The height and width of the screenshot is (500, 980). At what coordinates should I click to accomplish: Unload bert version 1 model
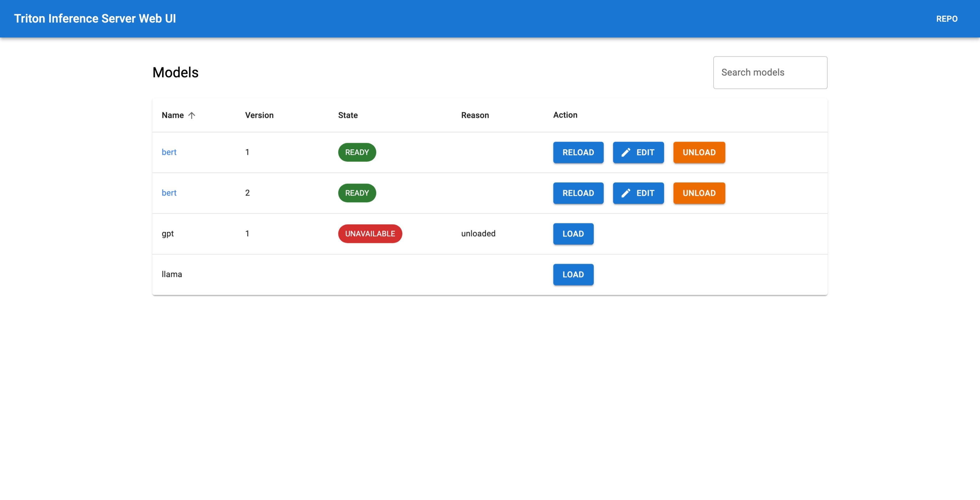pyautogui.click(x=698, y=152)
